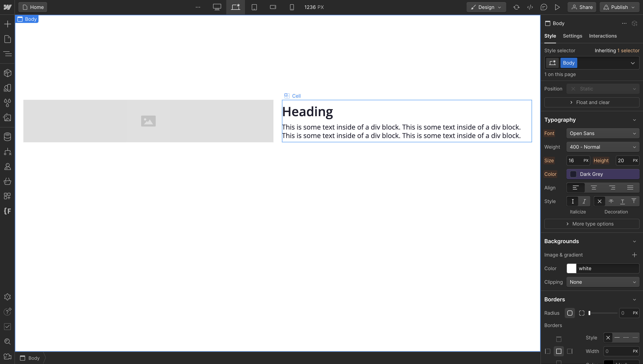Select center text alignment

pyautogui.click(x=594, y=188)
